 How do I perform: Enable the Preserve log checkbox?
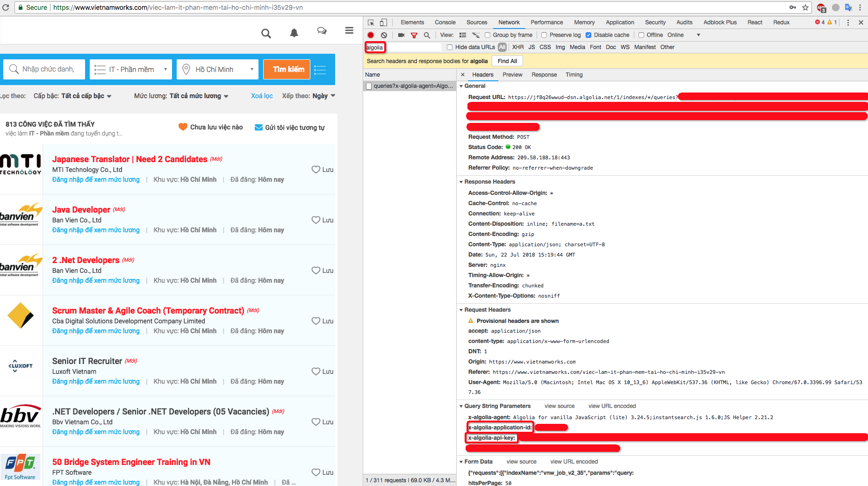pyautogui.click(x=544, y=35)
